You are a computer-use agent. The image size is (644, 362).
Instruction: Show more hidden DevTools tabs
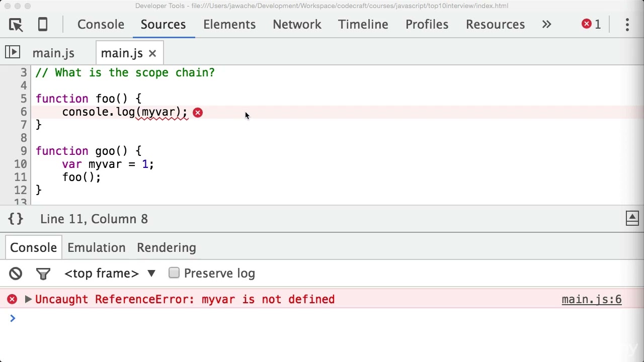pos(546,25)
